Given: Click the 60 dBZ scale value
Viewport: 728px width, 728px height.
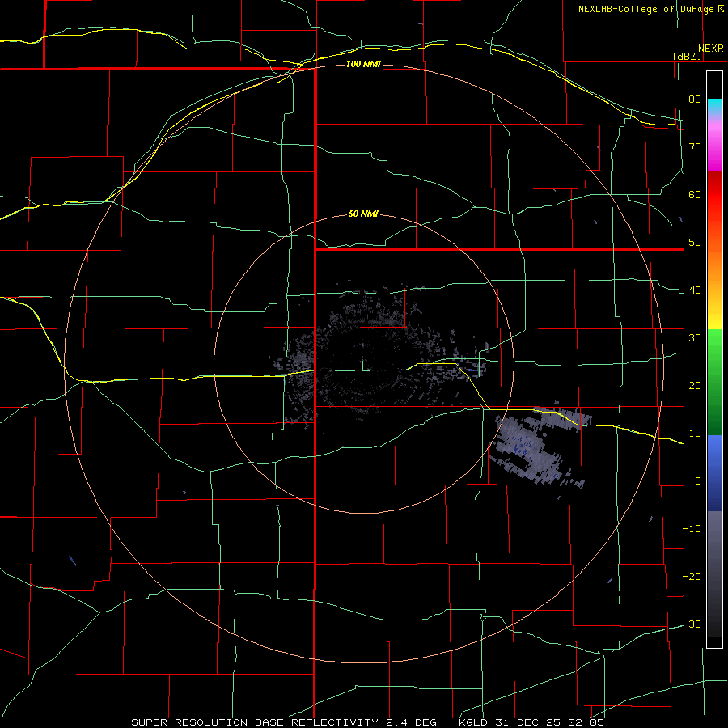Looking at the screenshot, I should (695, 194).
